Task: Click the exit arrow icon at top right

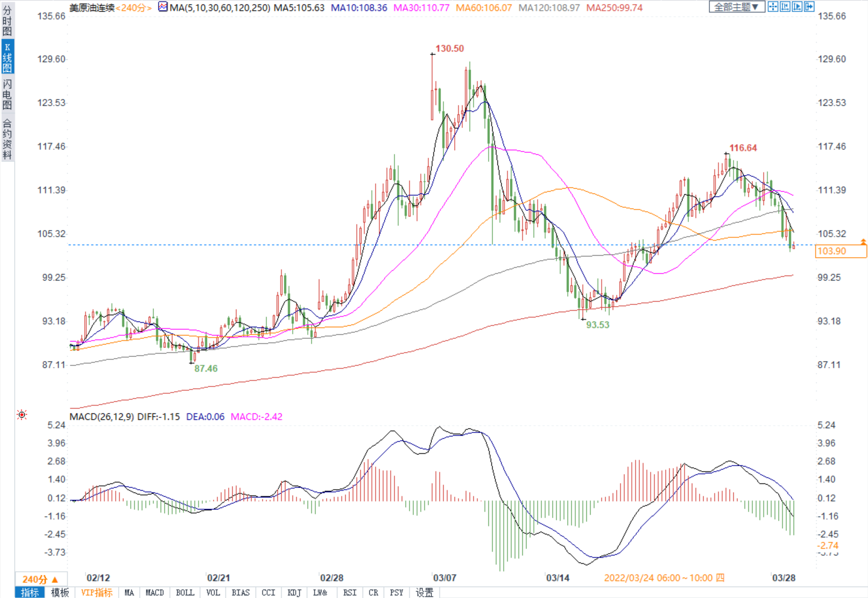Action: [x=809, y=7]
